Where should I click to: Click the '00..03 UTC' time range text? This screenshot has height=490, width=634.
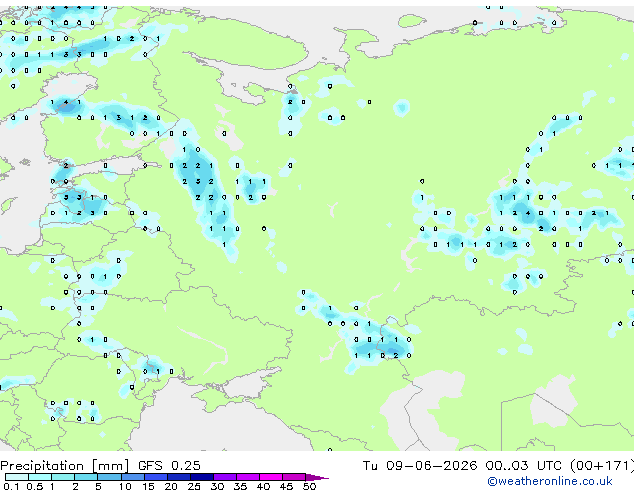click(x=523, y=466)
